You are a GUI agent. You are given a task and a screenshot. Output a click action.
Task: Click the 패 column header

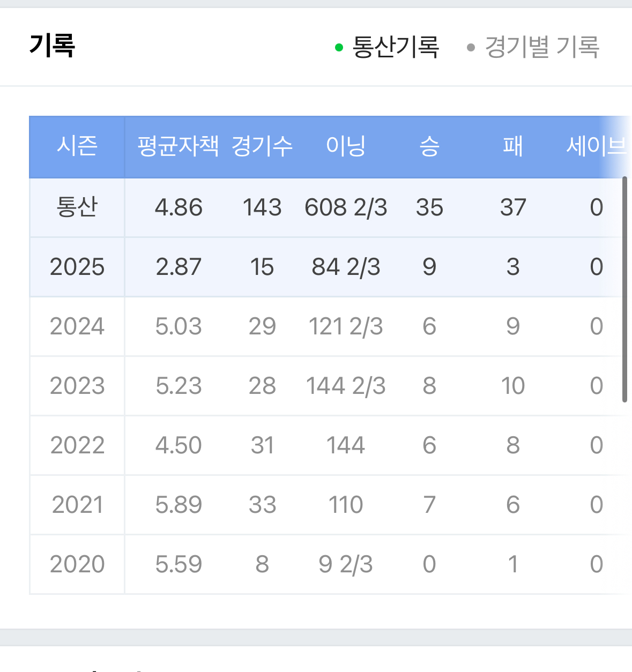coord(513,146)
